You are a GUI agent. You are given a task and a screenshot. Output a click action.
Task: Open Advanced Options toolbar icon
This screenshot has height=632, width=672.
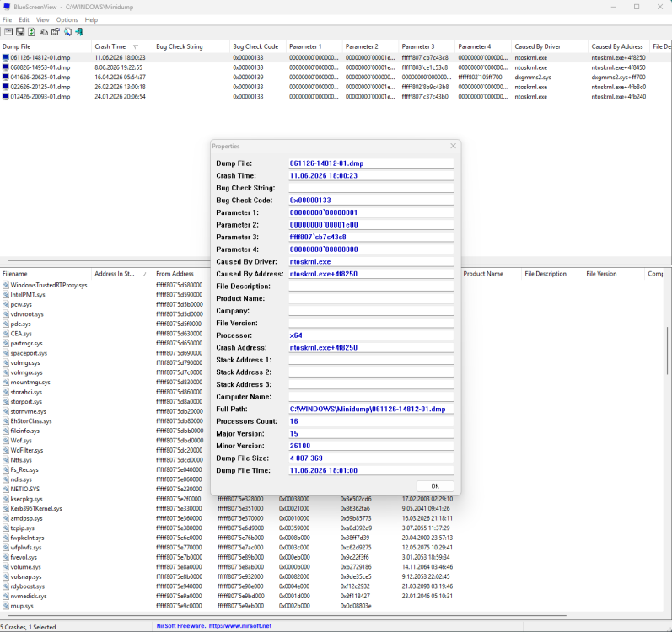8,32
